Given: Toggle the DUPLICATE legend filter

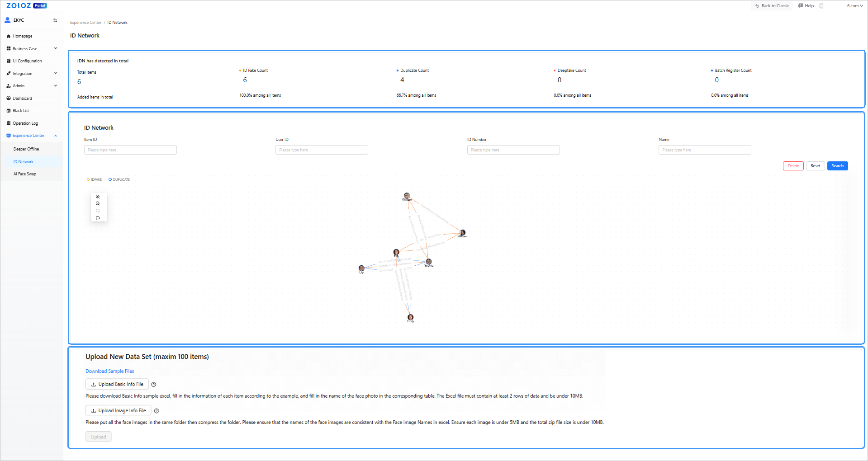Looking at the screenshot, I should pyautogui.click(x=119, y=179).
